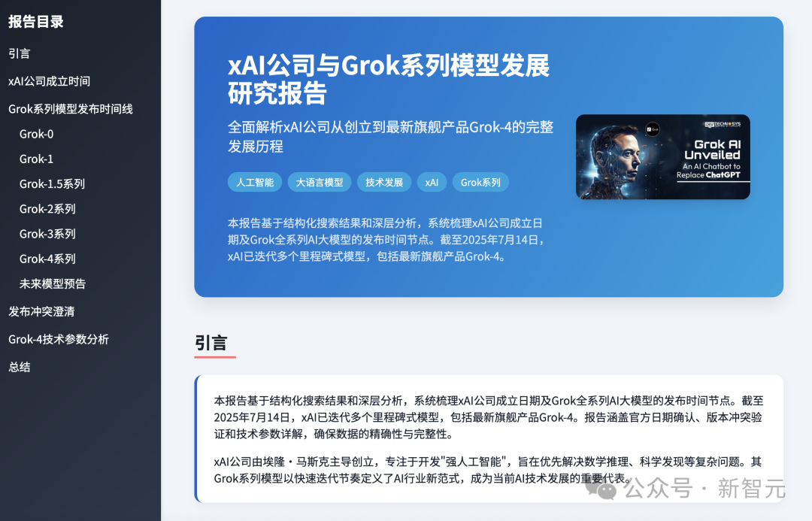This screenshot has width=812, height=521.
Task: Go to 总结 section in sidebar
Action: 19,367
